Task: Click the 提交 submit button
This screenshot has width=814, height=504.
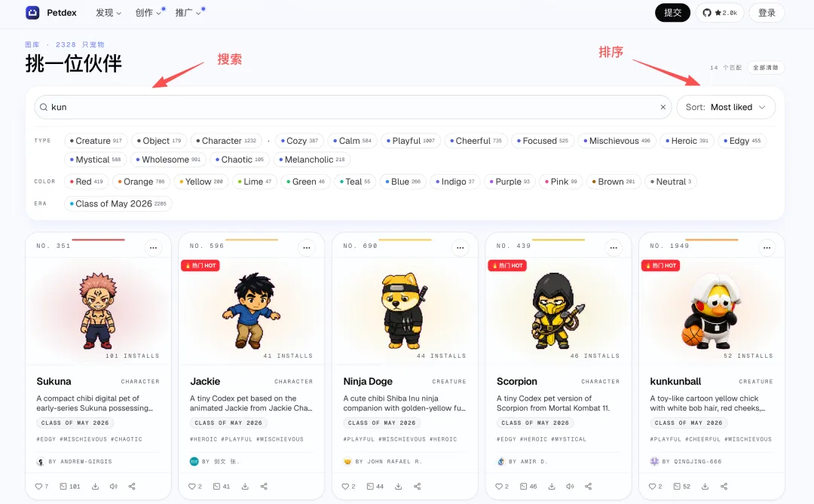Action: [x=672, y=13]
